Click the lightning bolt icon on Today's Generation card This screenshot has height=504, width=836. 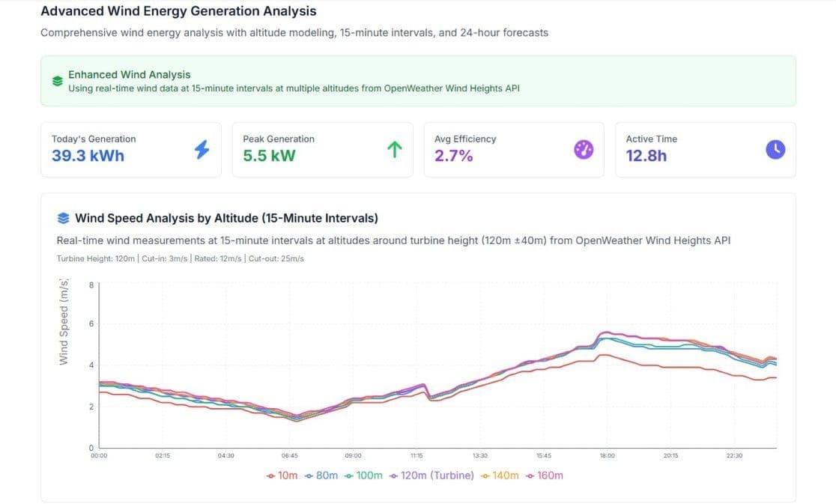point(201,149)
